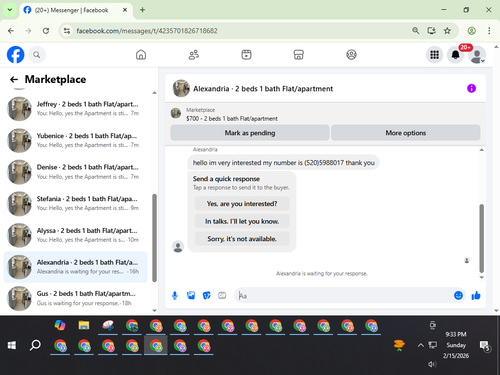Open the emoji picker
The image size is (500, 375).
(x=458, y=295)
